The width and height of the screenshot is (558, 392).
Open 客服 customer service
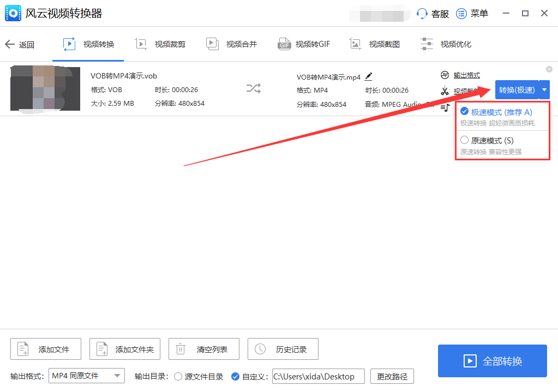[433, 13]
